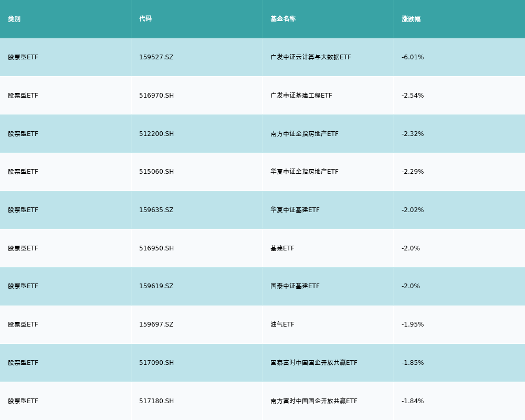
Task: Click the -1.95% change value
Action: click(413, 324)
